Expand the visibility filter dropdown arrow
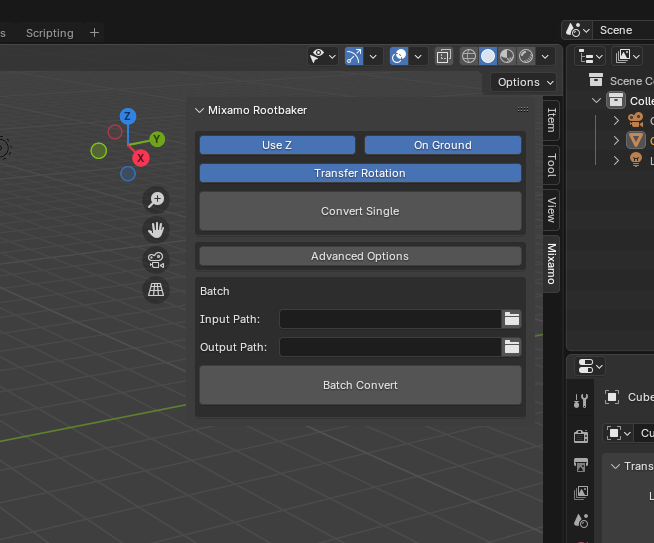Screen dimensions: 654x543 [332, 56]
